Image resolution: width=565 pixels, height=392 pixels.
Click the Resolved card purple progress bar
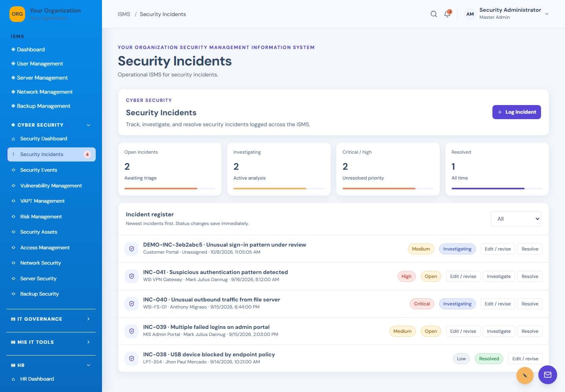[x=497, y=189]
